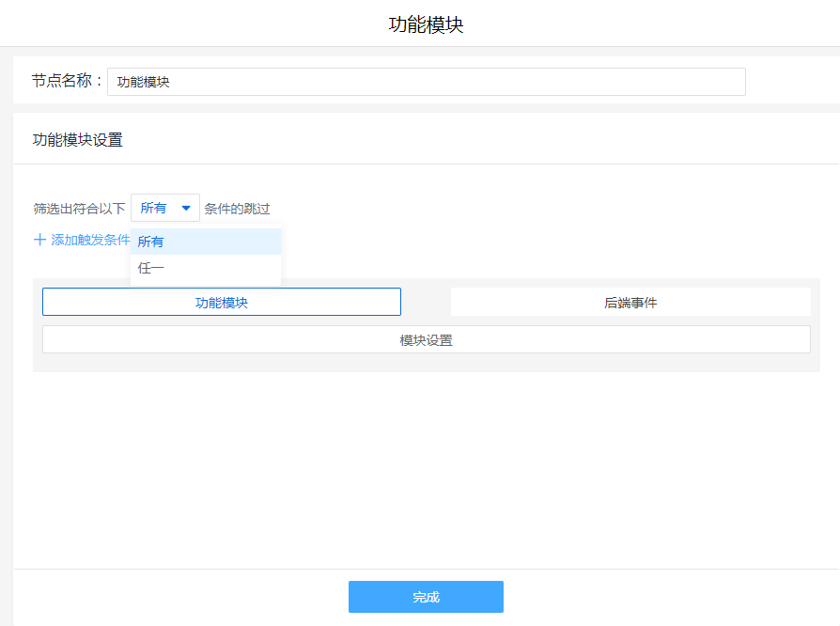Choose 所有 from the open dropdown list

point(205,242)
